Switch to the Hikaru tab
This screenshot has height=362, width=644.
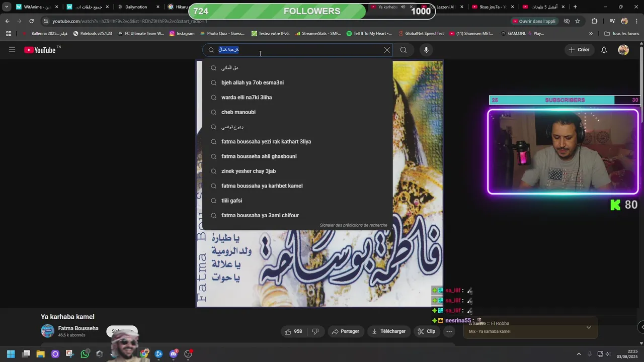click(x=177, y=7)
